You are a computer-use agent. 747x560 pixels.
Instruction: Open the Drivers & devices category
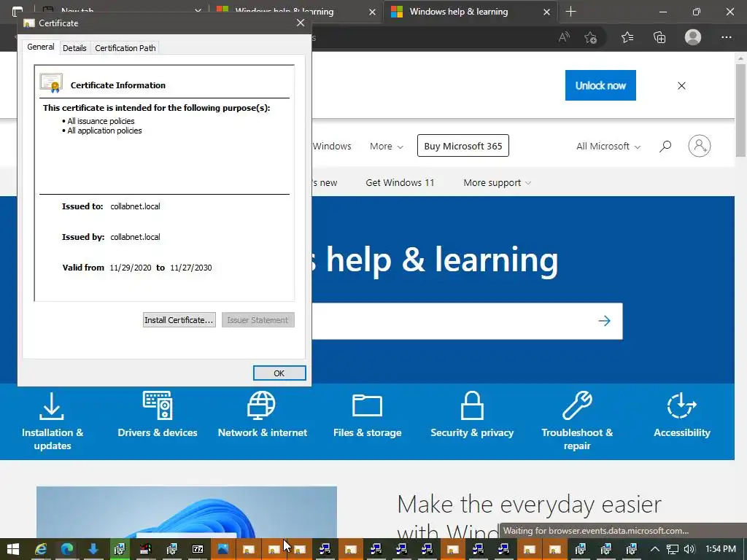158,414
